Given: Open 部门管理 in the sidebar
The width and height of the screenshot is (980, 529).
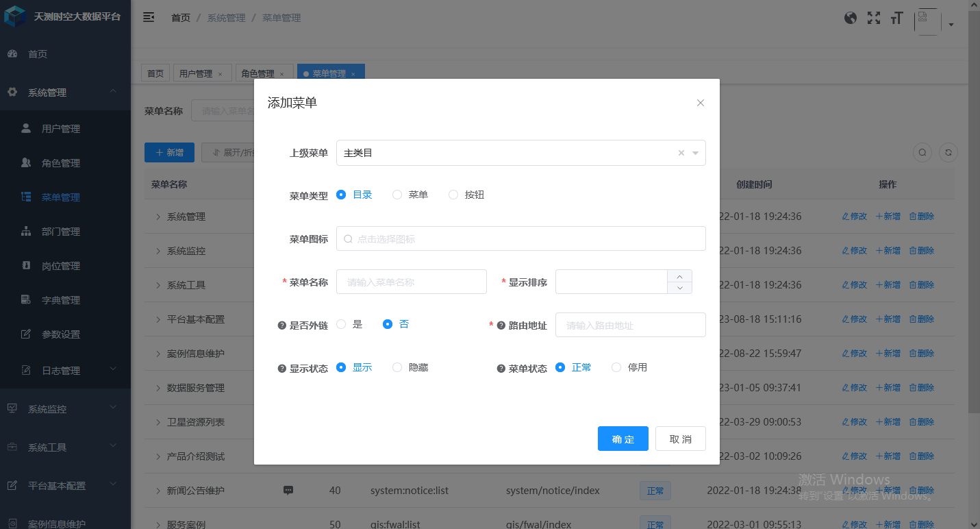Looking at the screenshot, I should click(x=61, y=232).
